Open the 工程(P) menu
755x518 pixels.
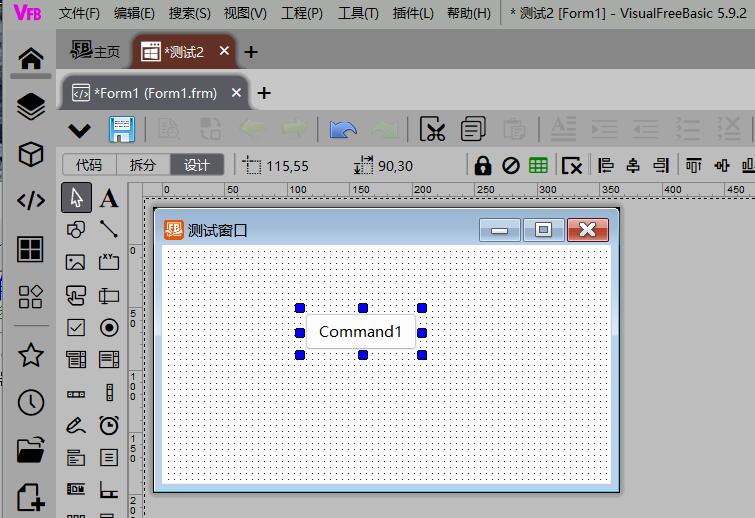coord(302,14)
